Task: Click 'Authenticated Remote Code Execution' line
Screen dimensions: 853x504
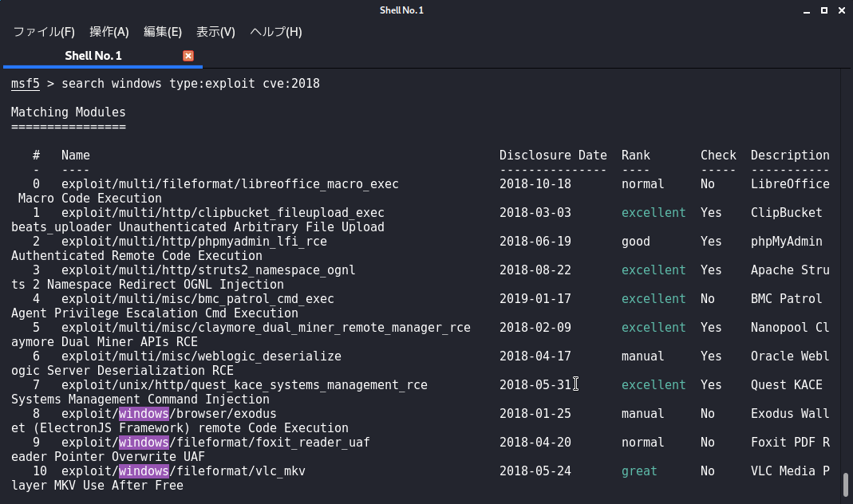Action: click(x=136, y=256)
